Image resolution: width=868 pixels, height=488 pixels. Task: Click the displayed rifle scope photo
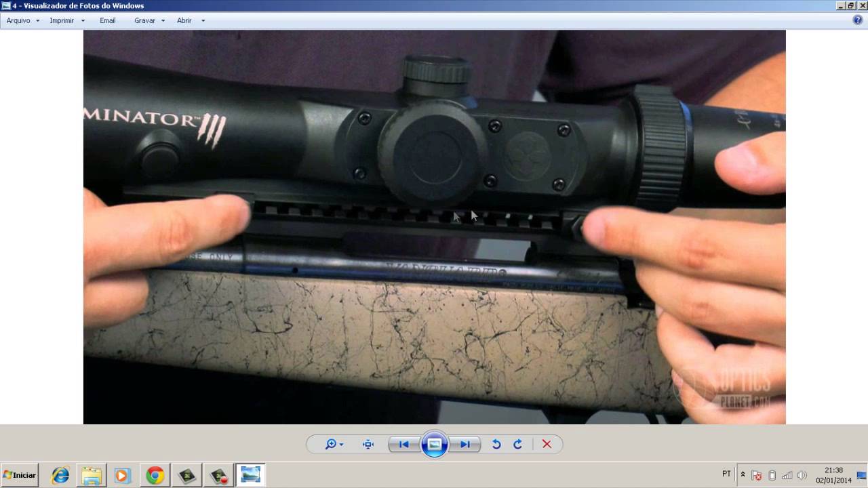pyautogui.click(x=434, y=227)
